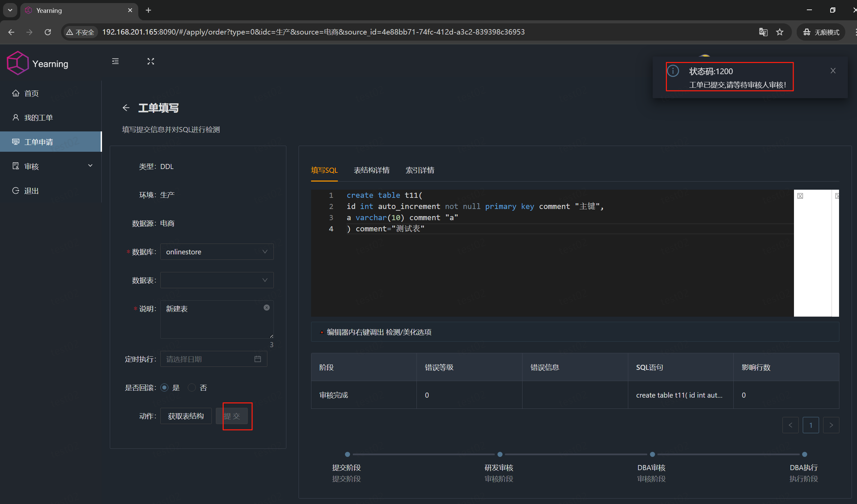Select 是 for 是否回滚
Image resolution: width=857 pixels, height=504 pixels.
click(x=164, y=387)
